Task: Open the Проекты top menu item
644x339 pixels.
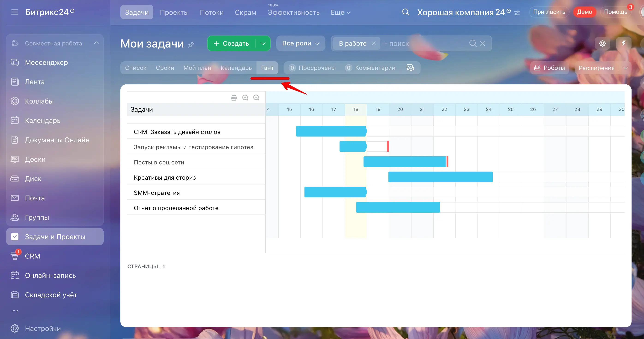Action: [x=174, y=12]
